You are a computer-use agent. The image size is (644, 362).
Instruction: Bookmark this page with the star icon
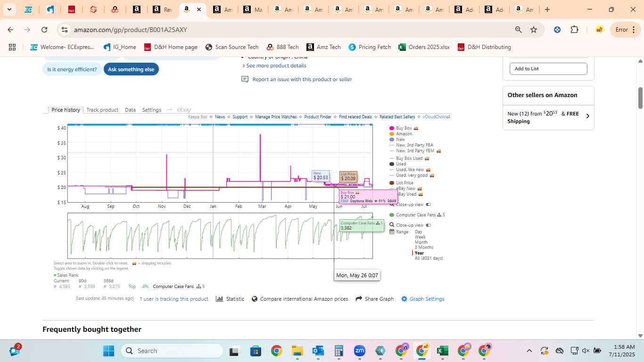pyautogui.click(x=534, y=30)
